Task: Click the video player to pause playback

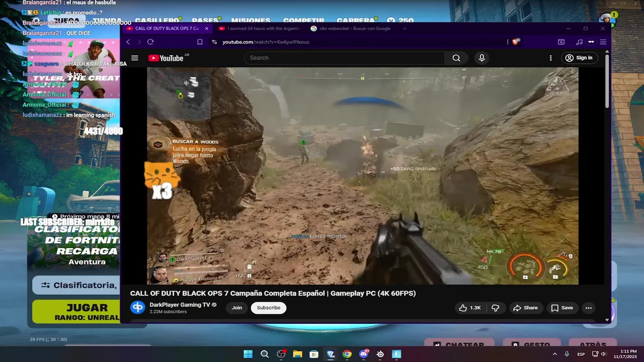Action: click(362, 176)
